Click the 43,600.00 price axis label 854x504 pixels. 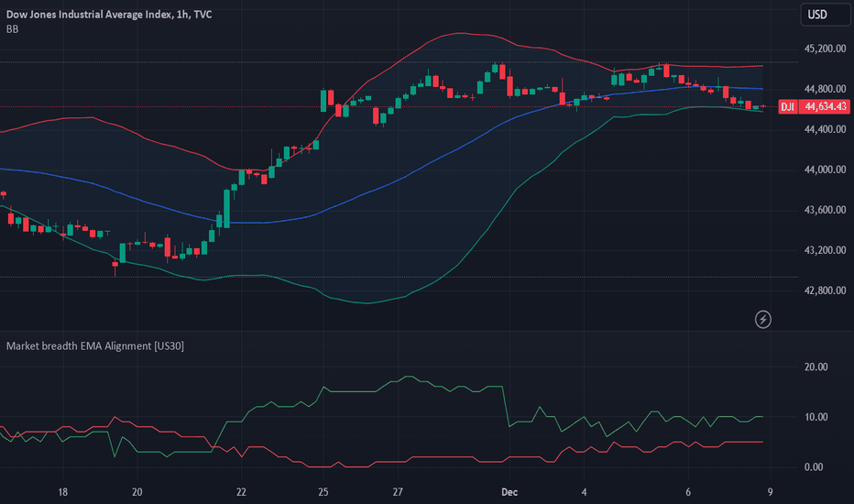(x=825, y=210)
